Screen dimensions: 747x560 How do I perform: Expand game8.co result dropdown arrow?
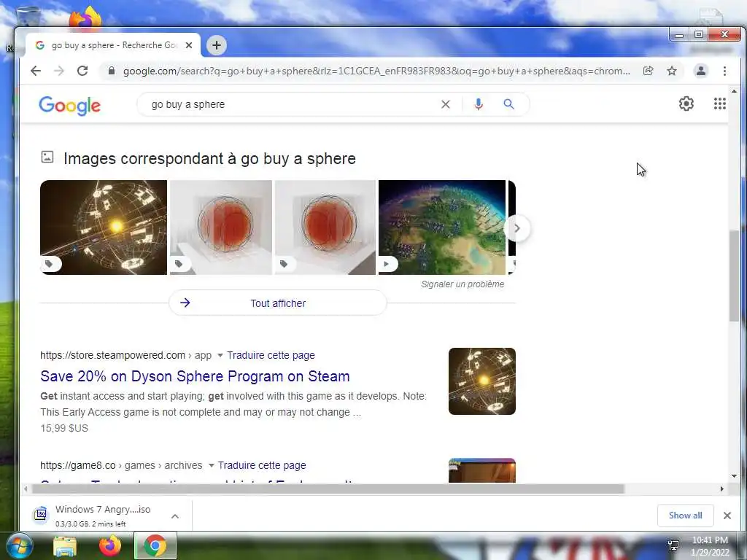point(211,465)
